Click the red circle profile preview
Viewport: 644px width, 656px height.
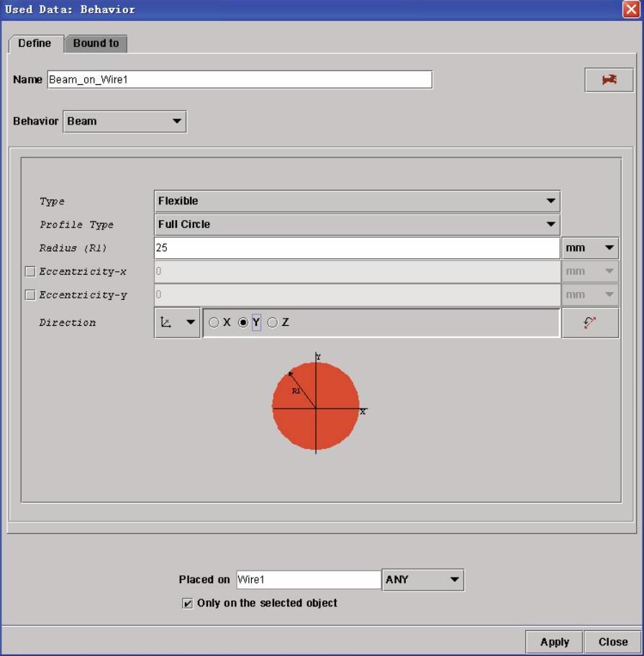click(x=316, y=407)
